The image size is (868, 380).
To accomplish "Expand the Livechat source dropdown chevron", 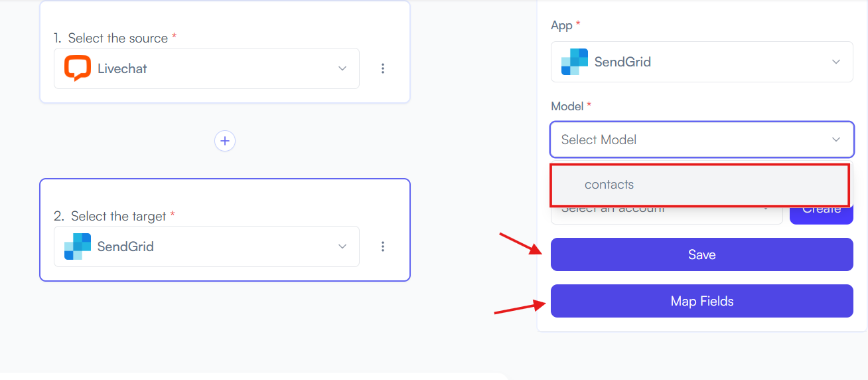I will [342, 68].
